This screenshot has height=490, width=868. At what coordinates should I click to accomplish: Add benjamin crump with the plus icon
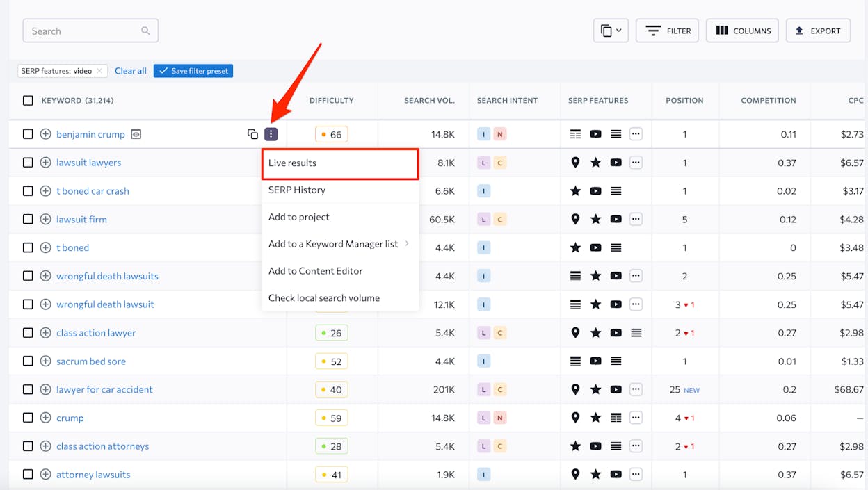45,134
